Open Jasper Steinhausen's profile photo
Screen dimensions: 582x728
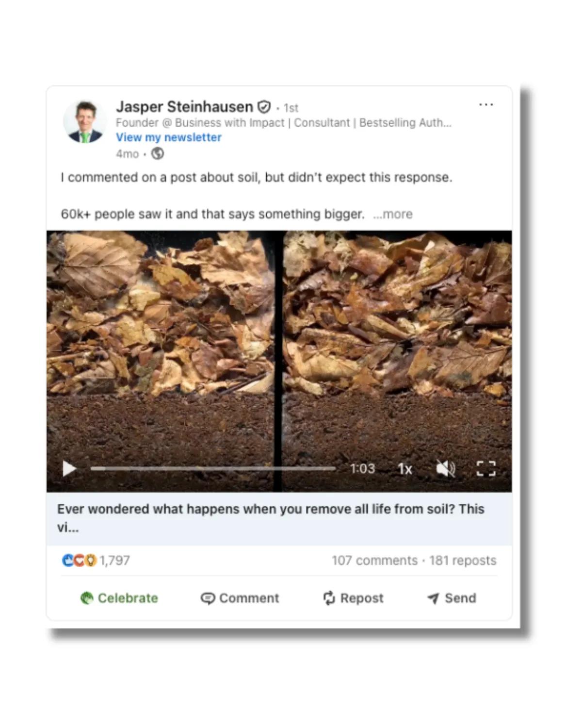tap(85, 122)
